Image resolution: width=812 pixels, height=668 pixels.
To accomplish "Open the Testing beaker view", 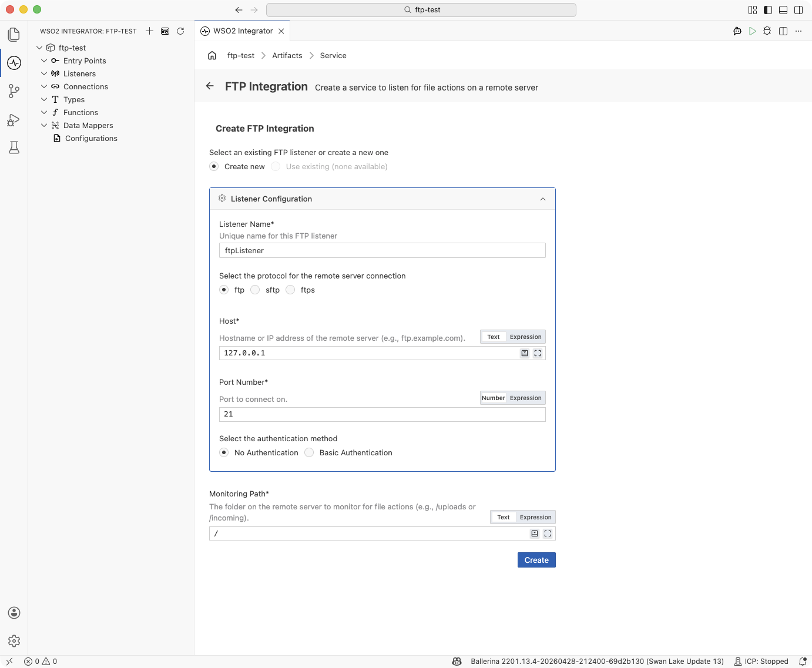I will tap(14, 147).
